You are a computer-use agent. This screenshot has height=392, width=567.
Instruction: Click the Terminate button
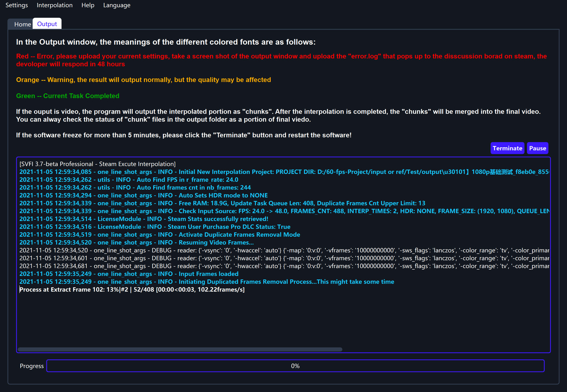point(507,148)
